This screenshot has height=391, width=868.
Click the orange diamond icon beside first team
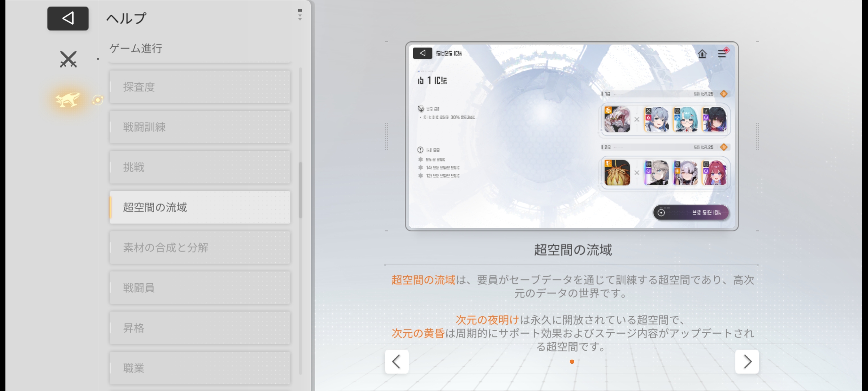[723, 94]
